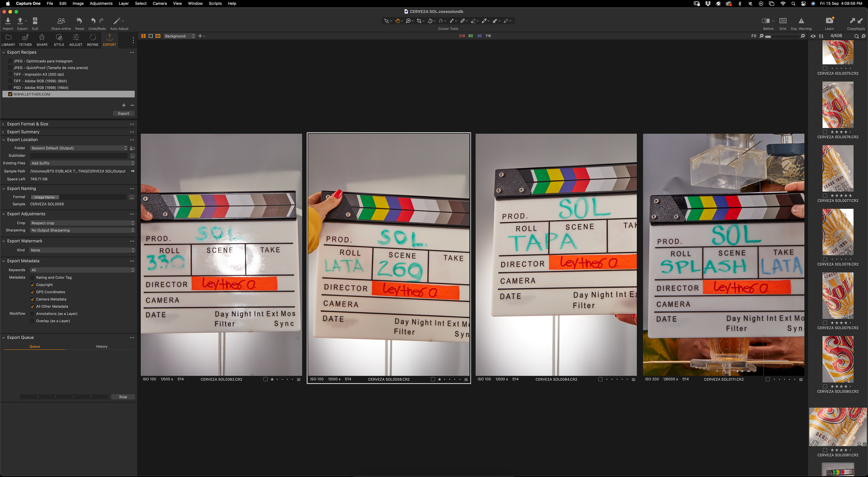Enable the TIFF - Impresión A3 recipe checkbox

click(x=10, y=74)
